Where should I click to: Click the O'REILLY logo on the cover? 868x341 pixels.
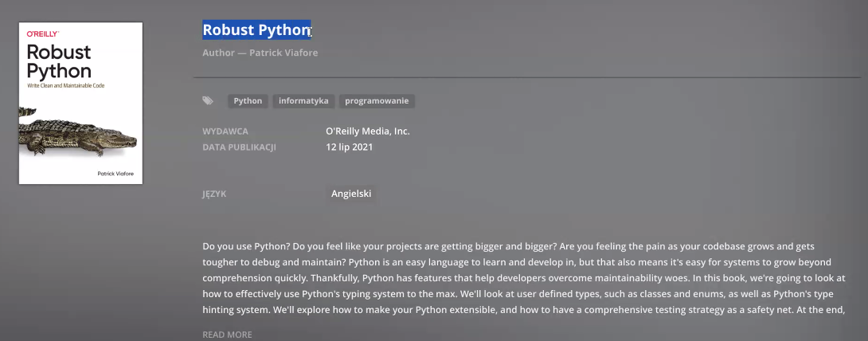(43, 33)
